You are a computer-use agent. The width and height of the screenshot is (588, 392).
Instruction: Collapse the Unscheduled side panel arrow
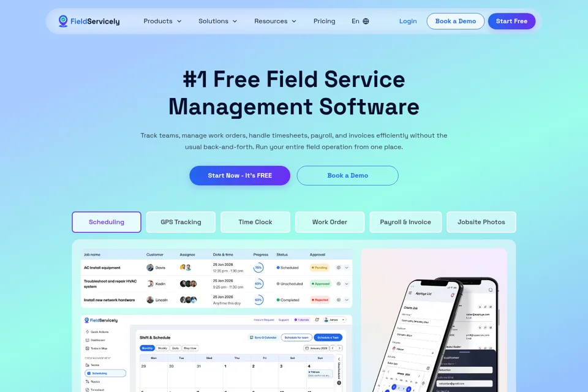tap(339, 359)
